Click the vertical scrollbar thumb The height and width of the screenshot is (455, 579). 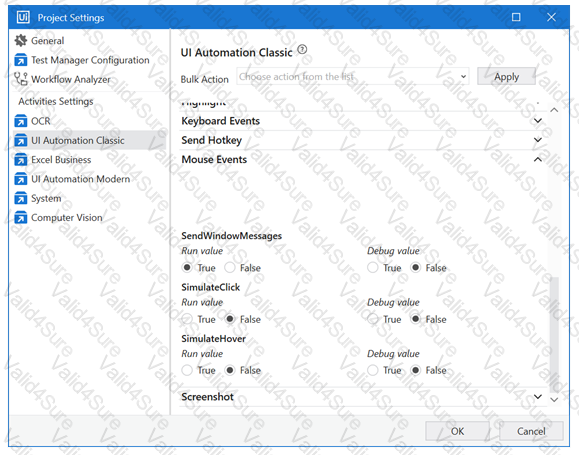coord(554,334)
